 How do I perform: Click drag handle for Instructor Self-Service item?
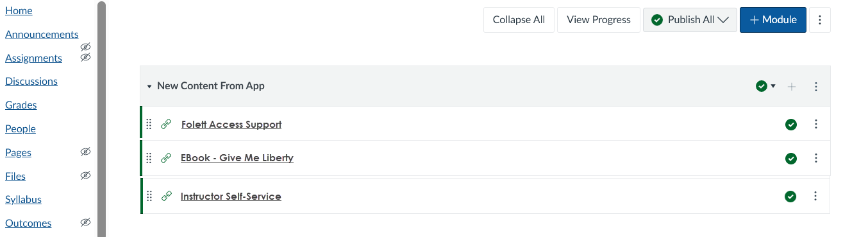click(149, 196)
